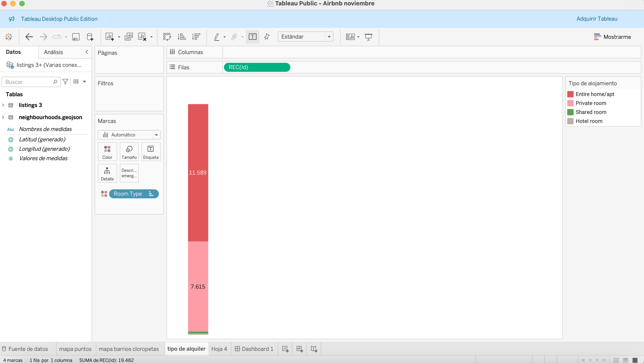644x363 pixels.
Task: Toggle the Mostrarme panel
Action: (612, 37)
